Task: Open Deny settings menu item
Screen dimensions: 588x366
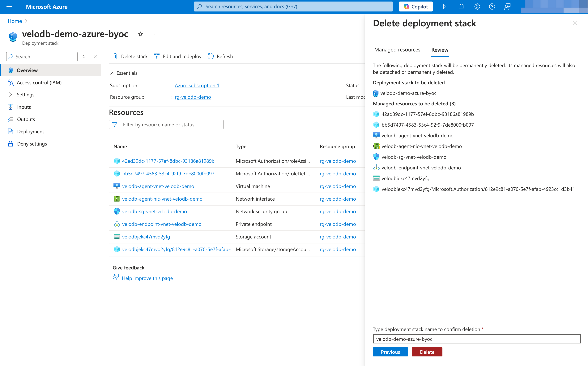Action: 32,144
